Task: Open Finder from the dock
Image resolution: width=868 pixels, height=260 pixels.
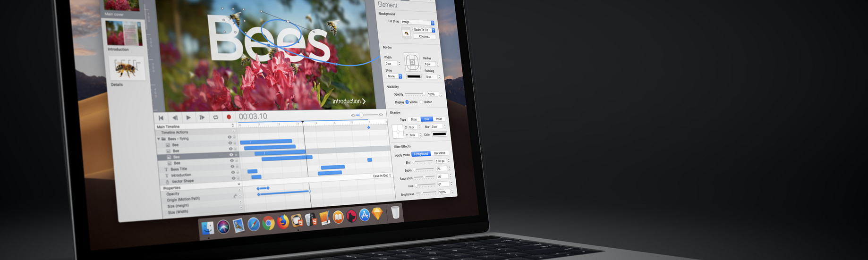Action: pos(208,228)
